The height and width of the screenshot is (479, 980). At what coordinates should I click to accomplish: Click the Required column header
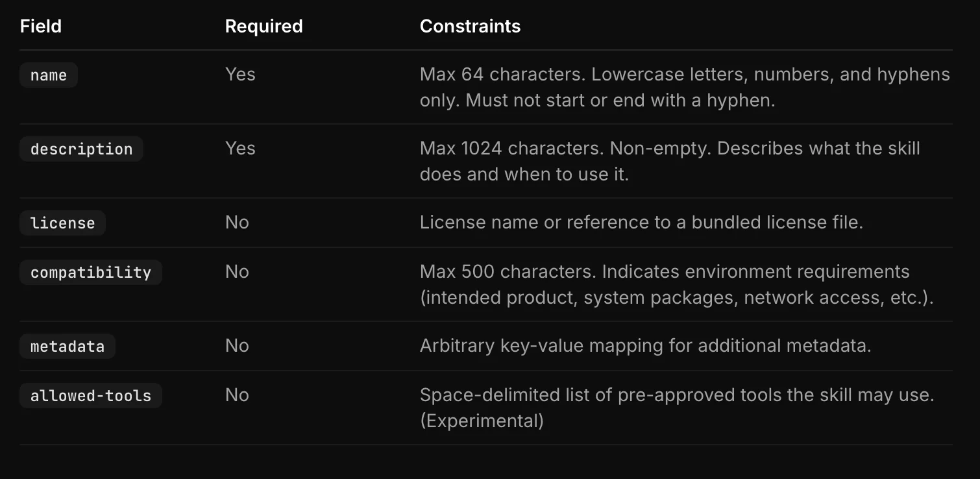click(x=263, y=26)
